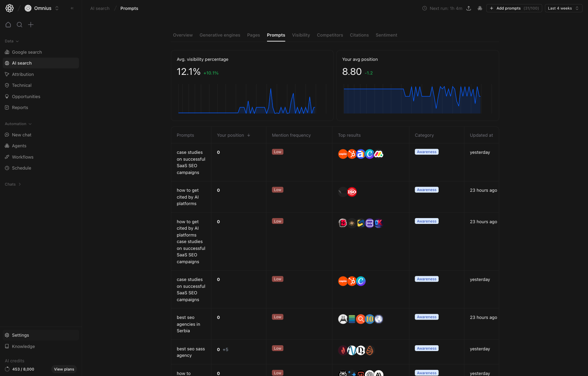Open the Last 4 weeks date range dropdown

563,8
